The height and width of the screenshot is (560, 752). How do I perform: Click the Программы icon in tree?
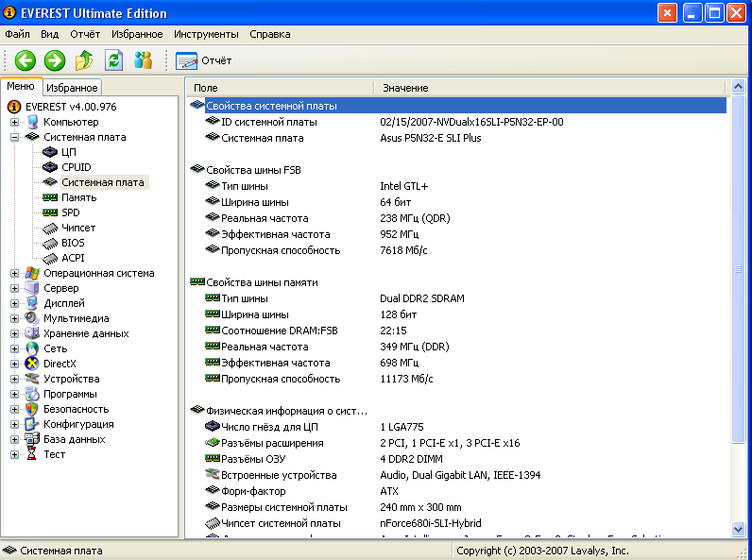coord(32,394)
